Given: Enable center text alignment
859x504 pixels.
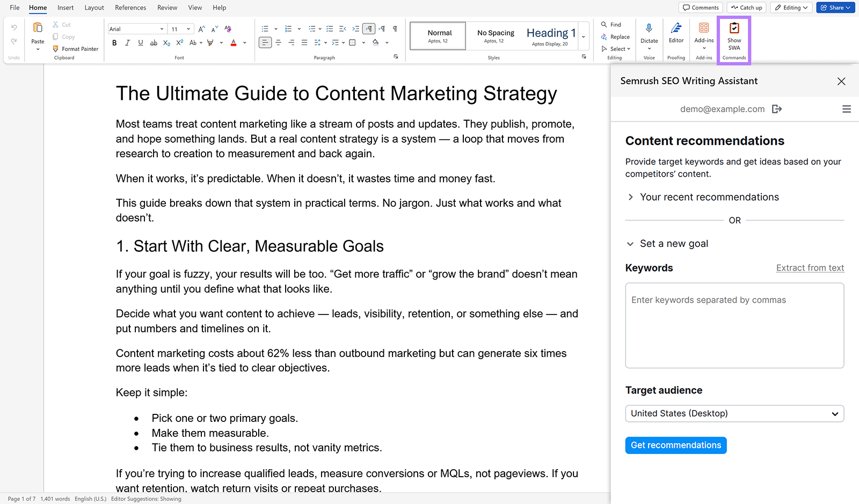Looking at the screenshot, I should tap(278, 42).
